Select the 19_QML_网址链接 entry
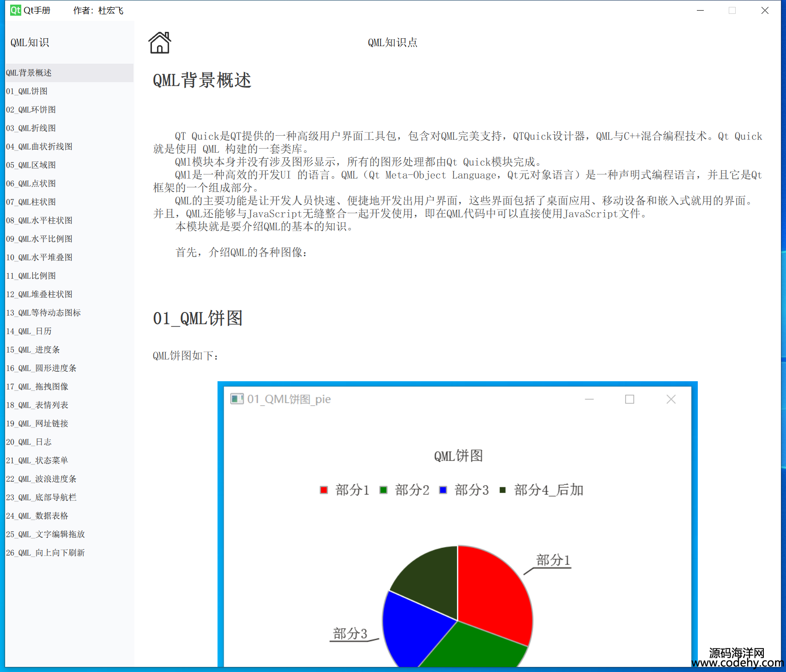The image size is (786, 672). coord(69,424)
